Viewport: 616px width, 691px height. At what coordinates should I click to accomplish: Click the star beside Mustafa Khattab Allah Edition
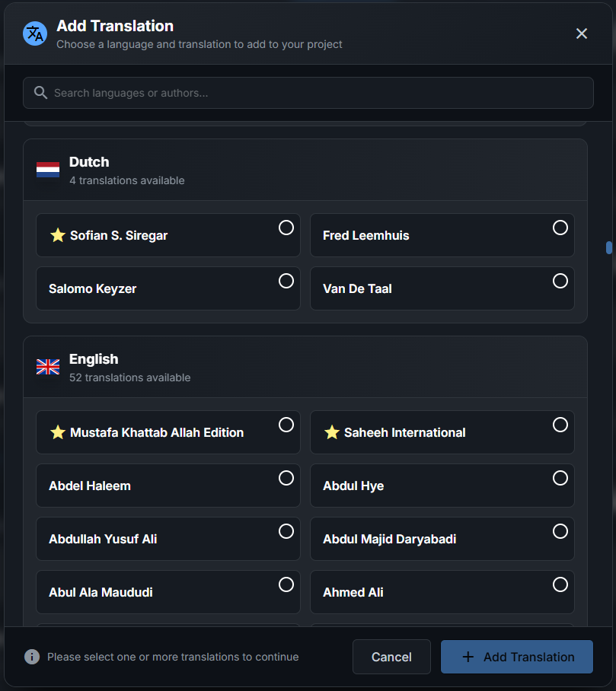(x=58, y=432)
